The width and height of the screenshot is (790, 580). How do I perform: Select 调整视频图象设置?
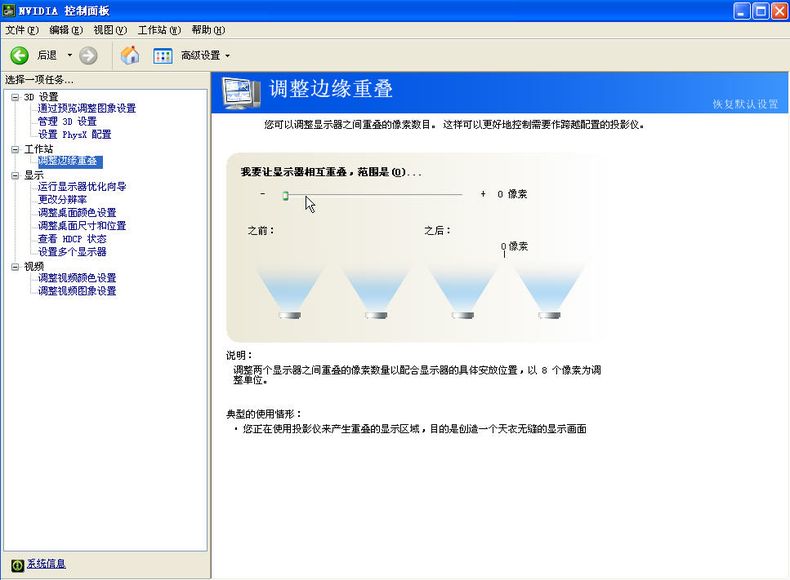77,291
